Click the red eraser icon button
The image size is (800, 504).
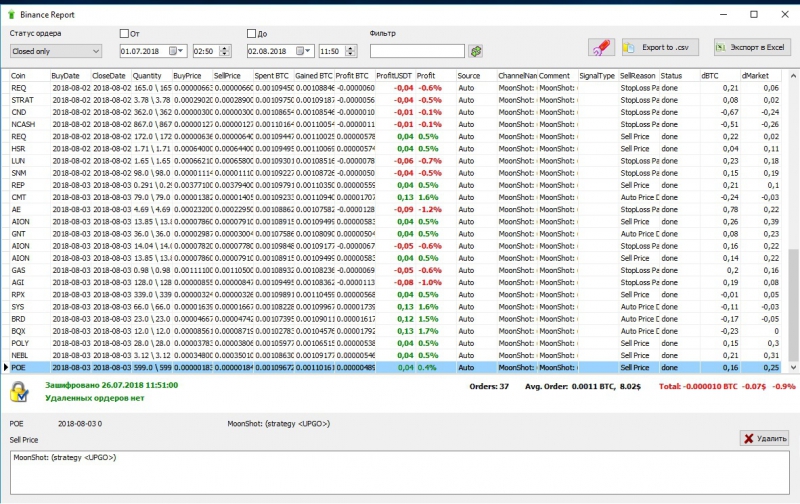point(600,47)
